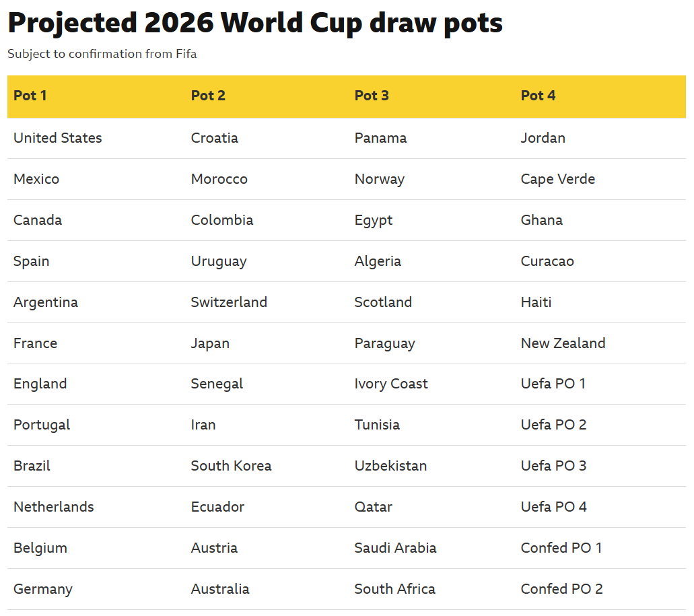The width and height of the screenshot is (694, 616).
Task: Select Germany in Pot 1
Action: [43, 589]
